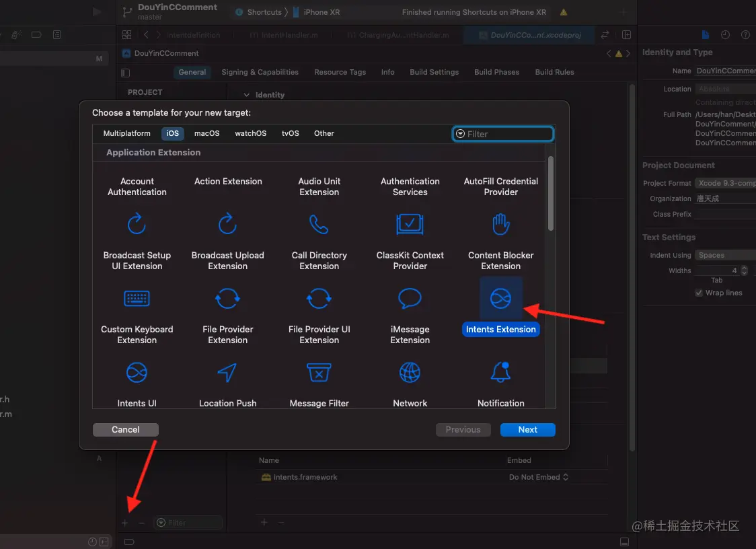The image size is (756, 549).
Task: Choose the Custom Keyboard Extension icon
Action: [137, 299]
